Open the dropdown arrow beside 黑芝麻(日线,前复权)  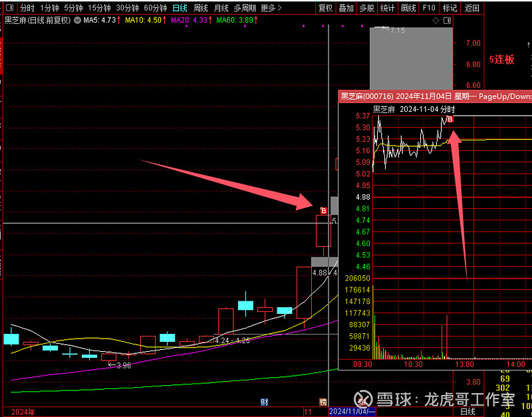[x=78, y=21]
